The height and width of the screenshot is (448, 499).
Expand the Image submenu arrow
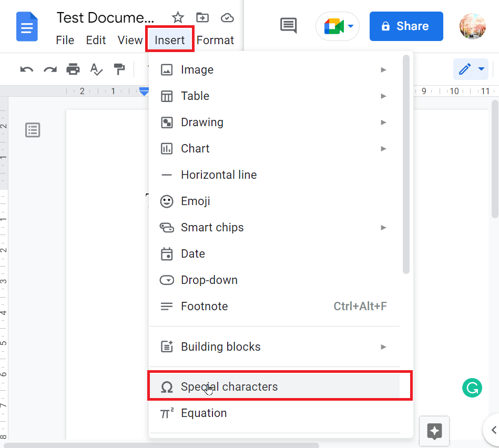pos(383,70)
